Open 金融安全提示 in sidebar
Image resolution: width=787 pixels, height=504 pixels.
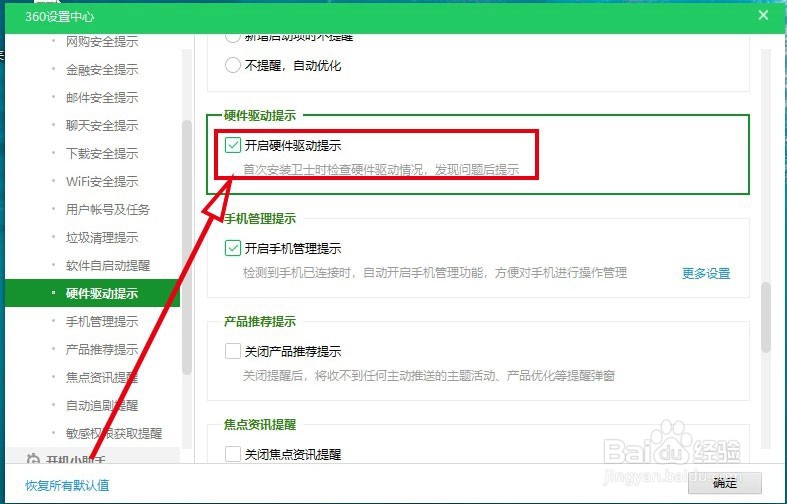point(102,70)
